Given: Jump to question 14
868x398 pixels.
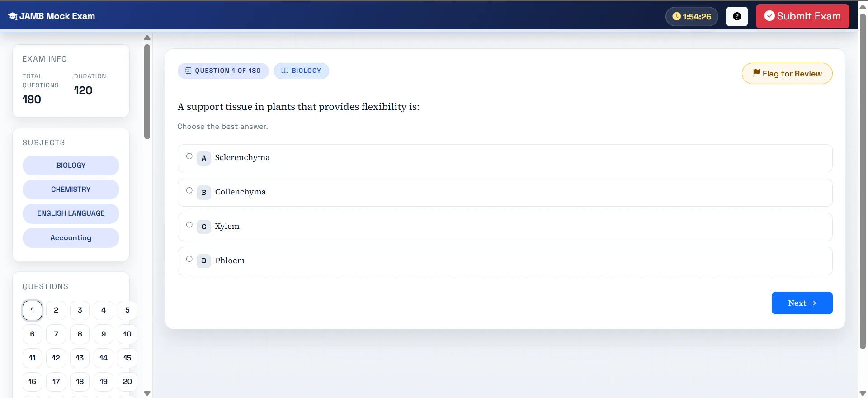Looking at the screenshot, I should click(x=104, y=358).
